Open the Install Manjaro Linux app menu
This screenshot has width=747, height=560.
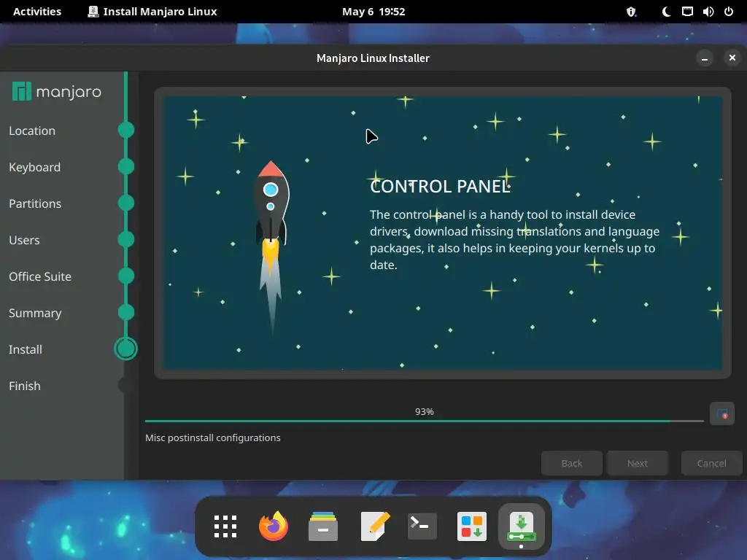pos(152,12)
